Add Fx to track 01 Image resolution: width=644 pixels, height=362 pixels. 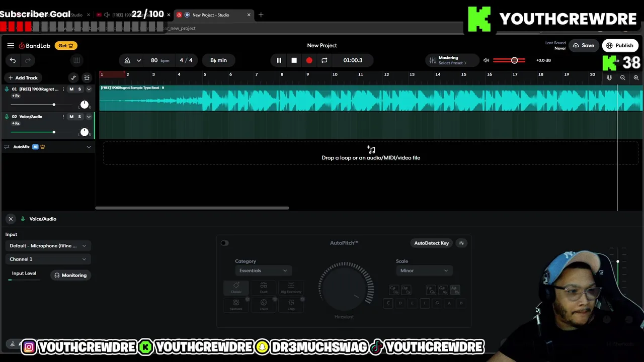point(16,96)
